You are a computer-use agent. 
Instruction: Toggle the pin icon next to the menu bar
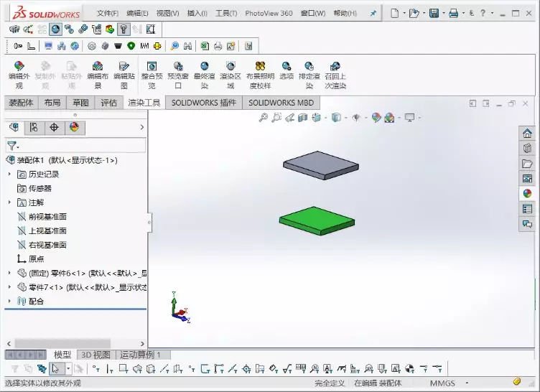point(373,14)
